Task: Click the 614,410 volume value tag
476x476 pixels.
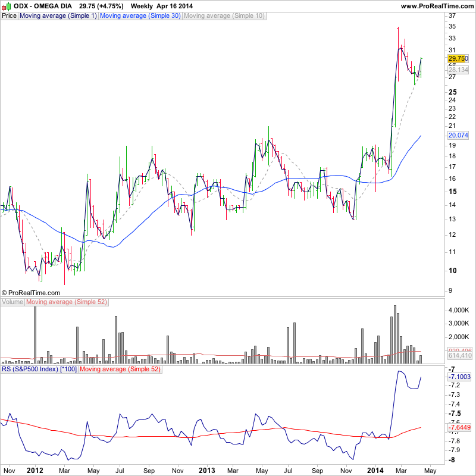Action: click(460, 355)
